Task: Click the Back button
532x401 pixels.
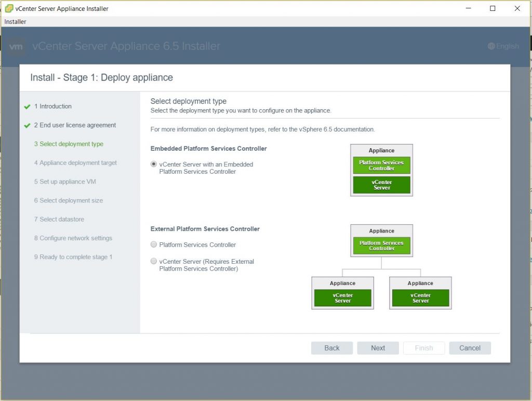Action: (x=332, y=348)
